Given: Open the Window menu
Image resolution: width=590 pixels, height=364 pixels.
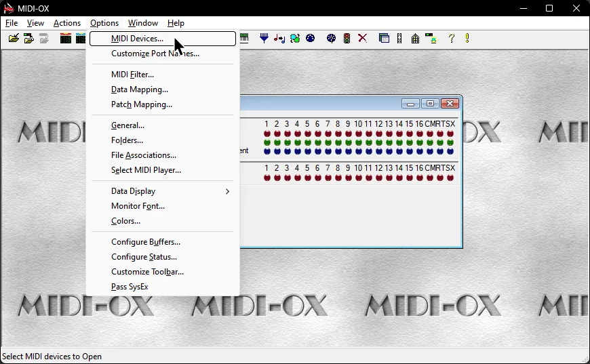Looking at the screenshot, I should coord(143,23).
